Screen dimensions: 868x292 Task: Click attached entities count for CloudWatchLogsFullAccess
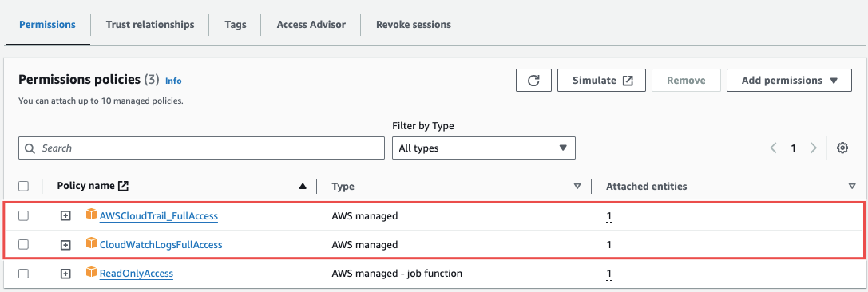click(x=609, y=245)
